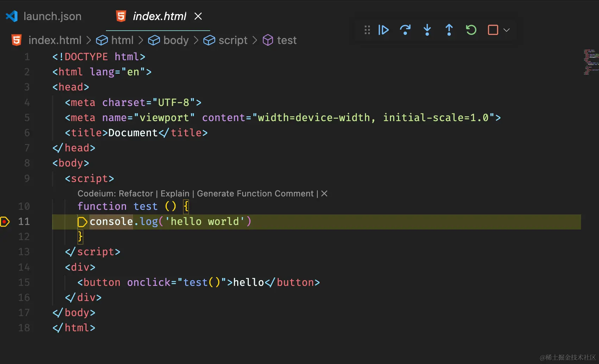The width and height of the screenshot is (599, 364).
Task: Open the debug toolbar dropdown chevron
Action: (506, 30)
